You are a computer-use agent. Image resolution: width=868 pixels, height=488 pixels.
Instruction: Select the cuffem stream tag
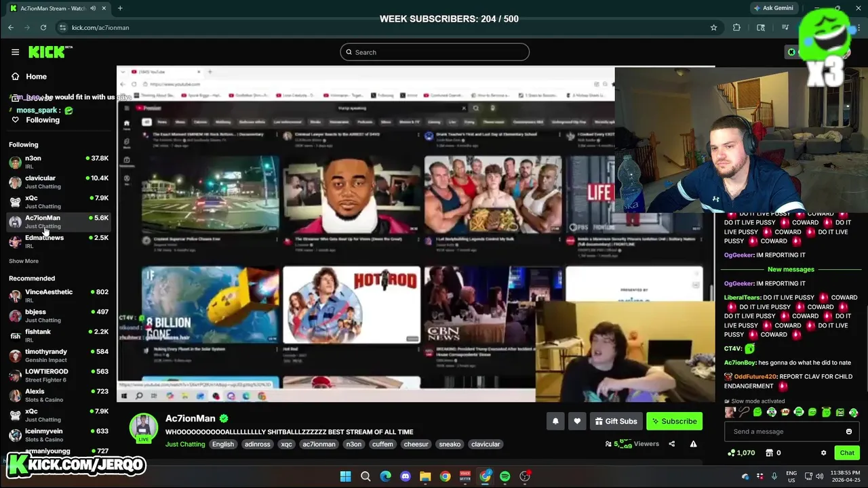pos(382,444)
